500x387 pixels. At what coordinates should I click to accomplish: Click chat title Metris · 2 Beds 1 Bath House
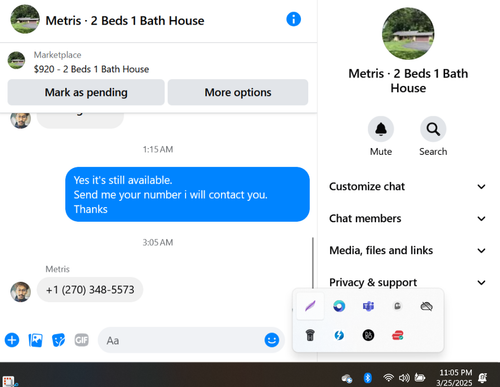[x=125, y=21]
